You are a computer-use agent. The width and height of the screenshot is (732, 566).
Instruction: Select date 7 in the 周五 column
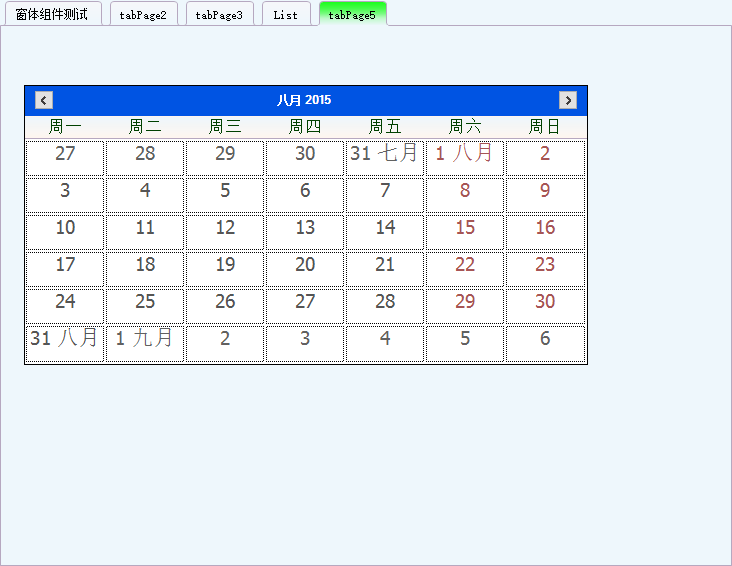coord(385,195)
